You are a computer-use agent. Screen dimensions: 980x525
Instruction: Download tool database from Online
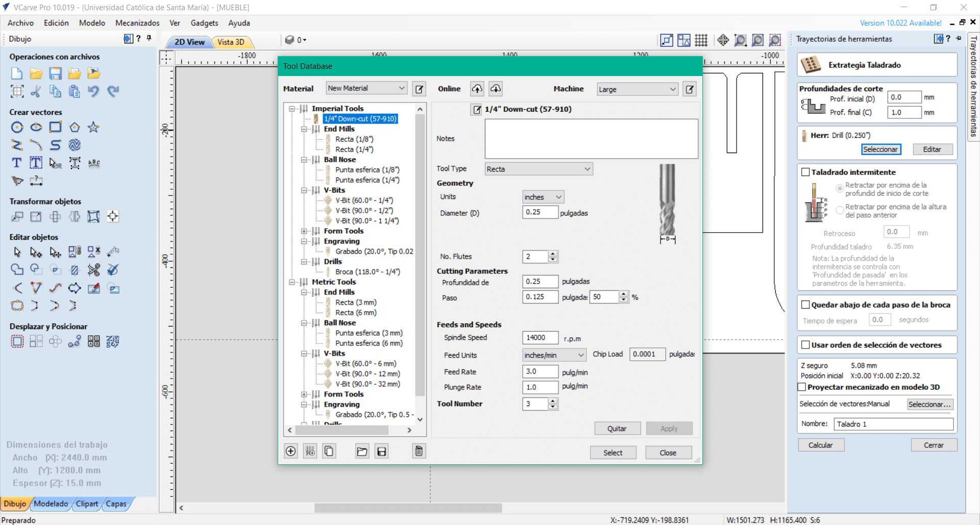(496, 89)
